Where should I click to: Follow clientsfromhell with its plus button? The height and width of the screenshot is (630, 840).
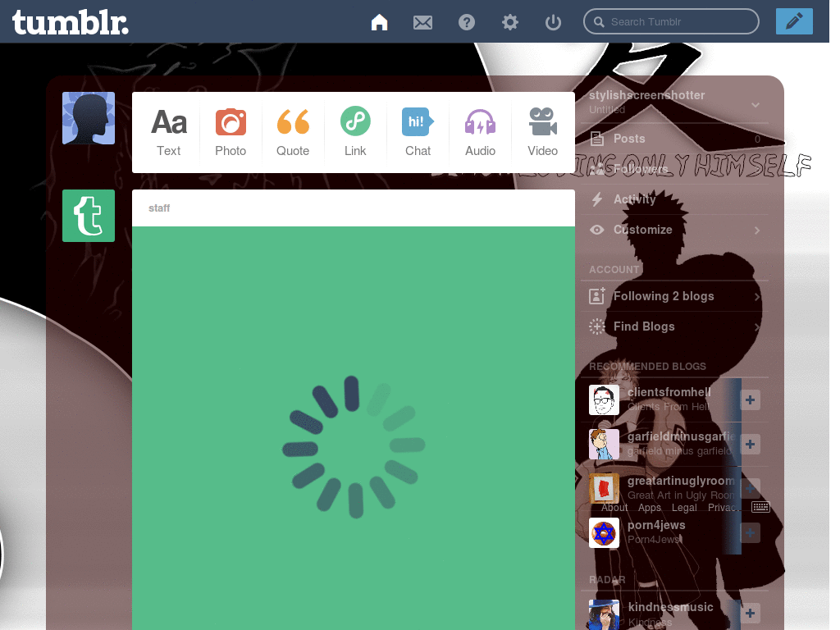tap(750, 399)
